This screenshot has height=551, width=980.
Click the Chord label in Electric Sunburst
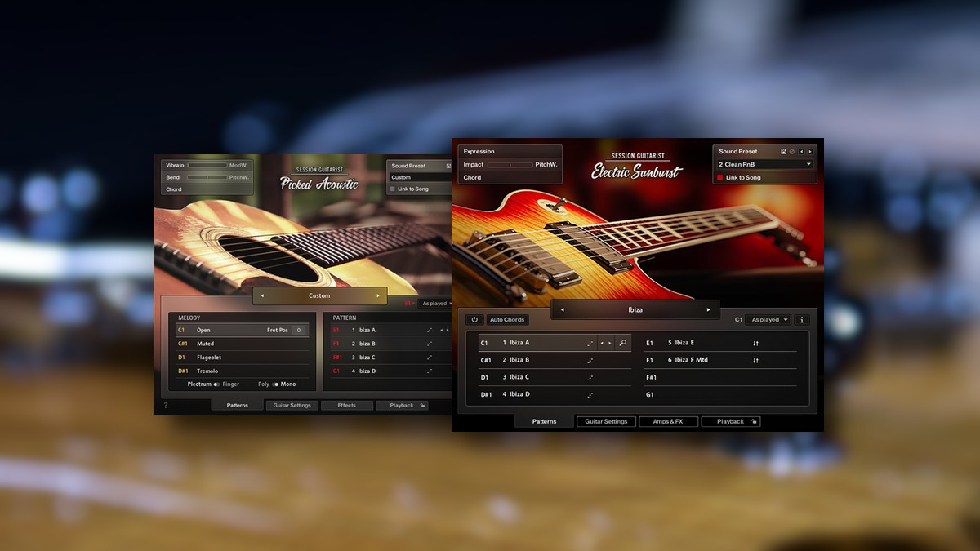[473, 177]
